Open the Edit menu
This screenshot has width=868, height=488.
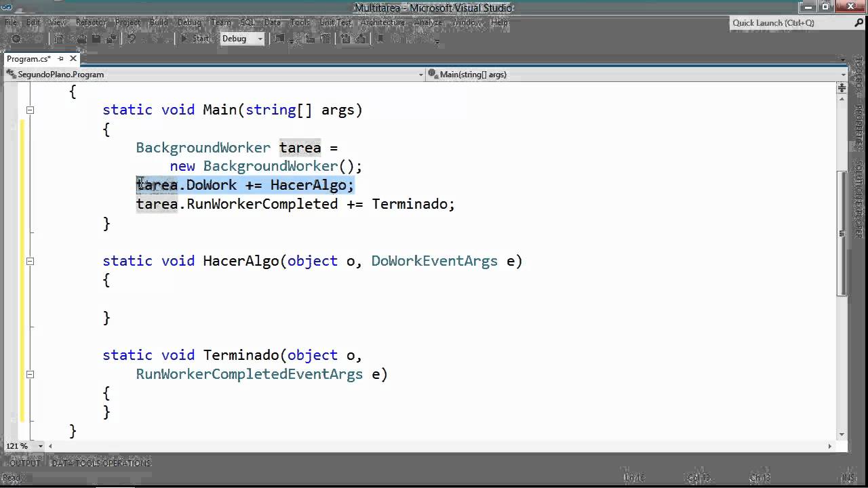pyautogui.click(x=34, y=22)
